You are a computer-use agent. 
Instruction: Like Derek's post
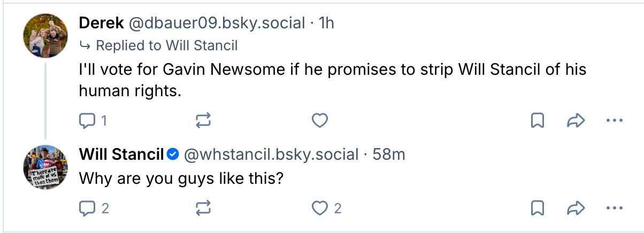[319, 121]
